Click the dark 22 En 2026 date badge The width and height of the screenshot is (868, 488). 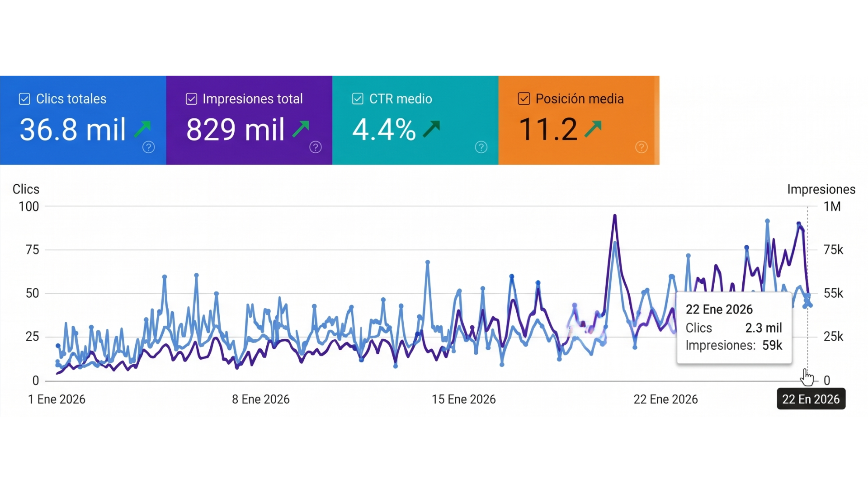click(x=811, y=399)
